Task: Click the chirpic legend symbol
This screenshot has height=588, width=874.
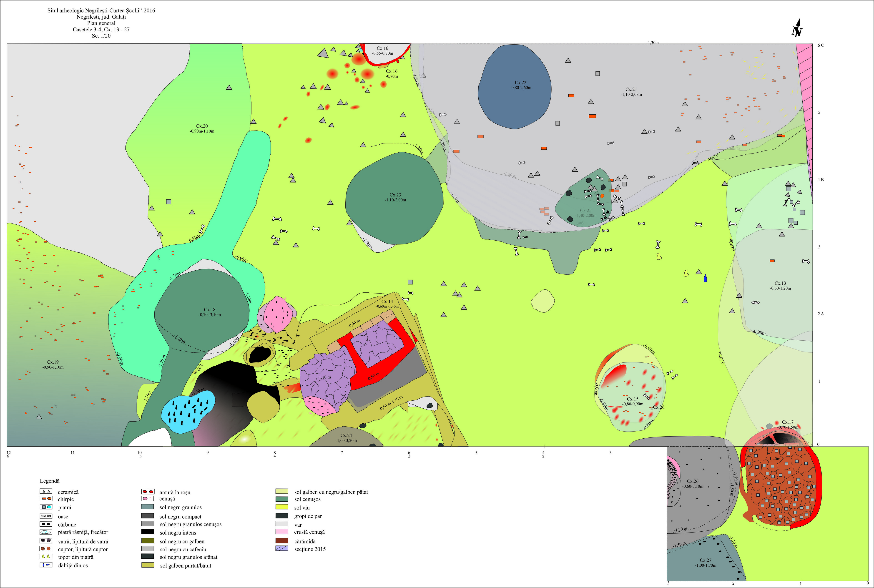Action: coord(46,499)
